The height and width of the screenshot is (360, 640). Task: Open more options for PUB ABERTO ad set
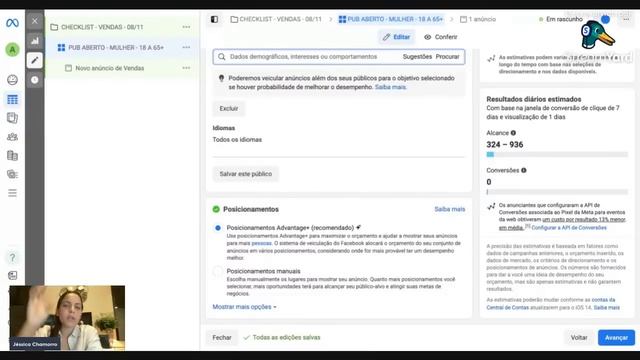[186, 47]
